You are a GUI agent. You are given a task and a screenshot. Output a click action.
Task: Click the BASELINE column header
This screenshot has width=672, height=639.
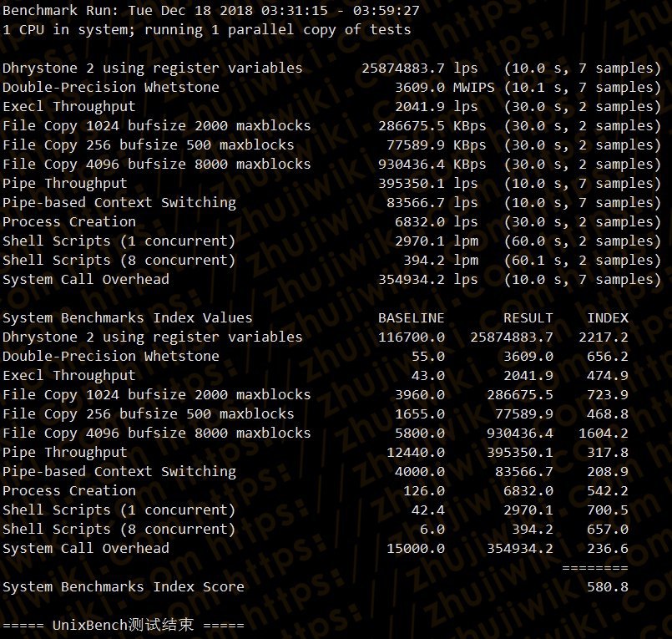(411, 317)
